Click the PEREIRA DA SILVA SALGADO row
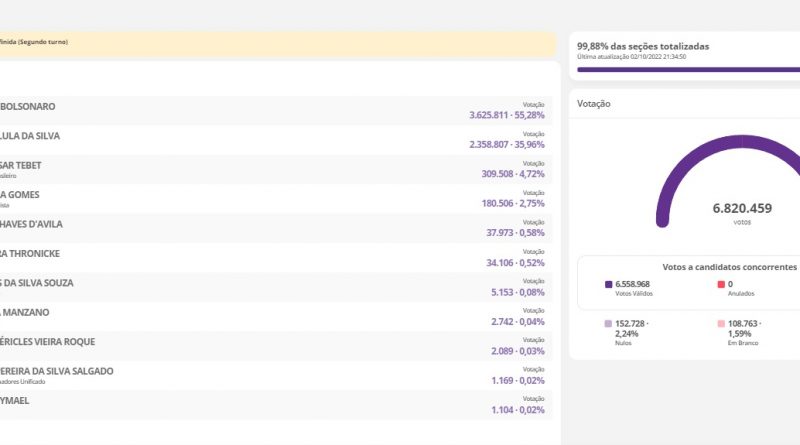800x445 pixels. pos(278,375)
